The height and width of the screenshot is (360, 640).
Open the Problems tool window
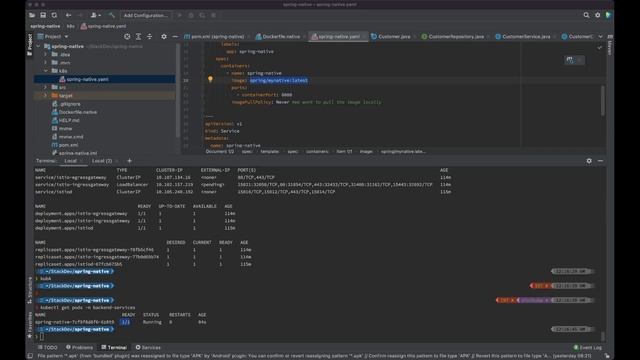[x=80, y=347]
